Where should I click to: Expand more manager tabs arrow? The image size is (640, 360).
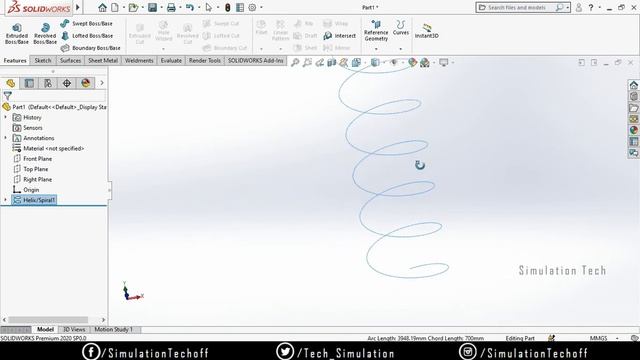tap(102, 83)
